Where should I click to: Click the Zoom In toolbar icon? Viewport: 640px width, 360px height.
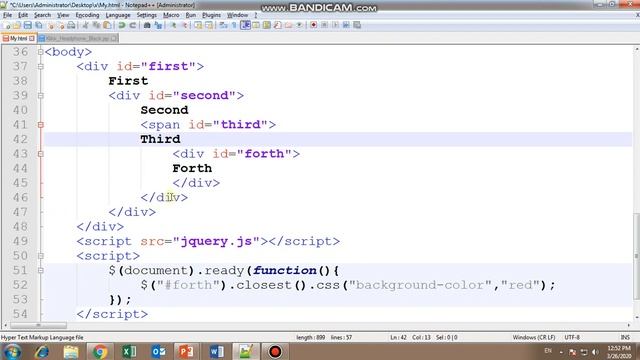pyautogui.click(x=173, y=25)
